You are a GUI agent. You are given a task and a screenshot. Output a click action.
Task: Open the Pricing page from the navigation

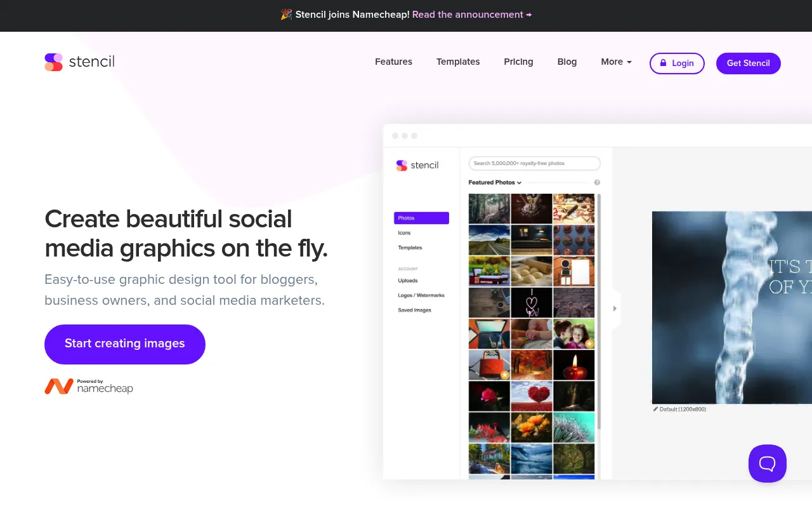[x=518, y=62]
